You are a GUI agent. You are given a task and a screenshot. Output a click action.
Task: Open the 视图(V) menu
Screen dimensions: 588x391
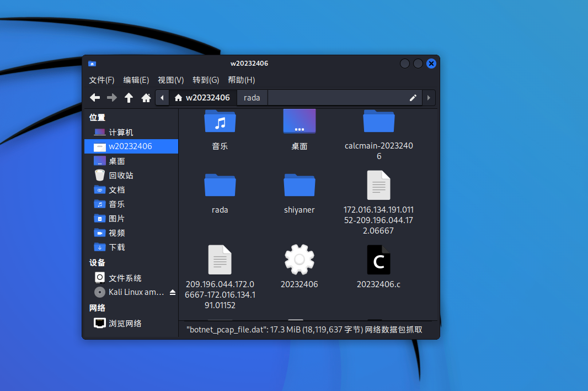(x=170, y=80)
